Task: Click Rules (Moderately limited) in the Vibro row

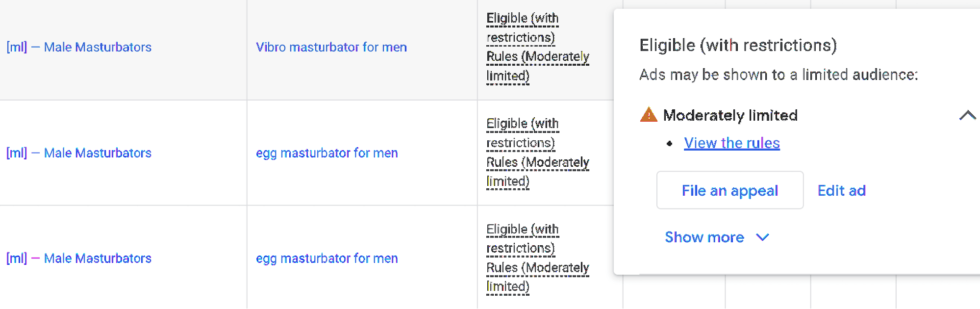Action: click(x=537, y=66)
